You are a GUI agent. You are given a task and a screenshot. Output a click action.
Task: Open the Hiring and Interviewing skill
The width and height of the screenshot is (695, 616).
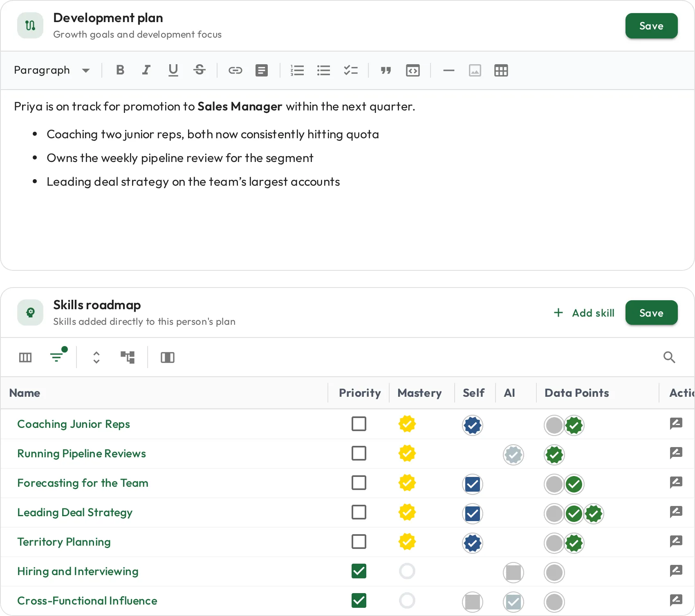pyautogui.click(x=78, y=571)
